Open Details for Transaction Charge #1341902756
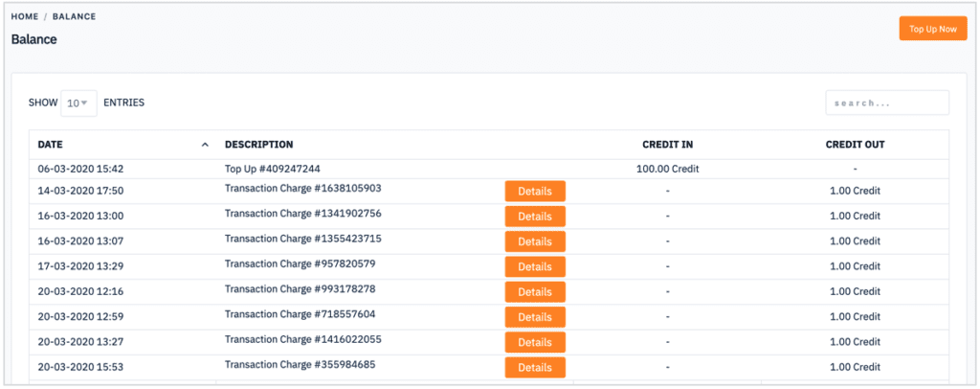Screen dimensions: 980x389 pyautogui.click(x=535, y=216)
